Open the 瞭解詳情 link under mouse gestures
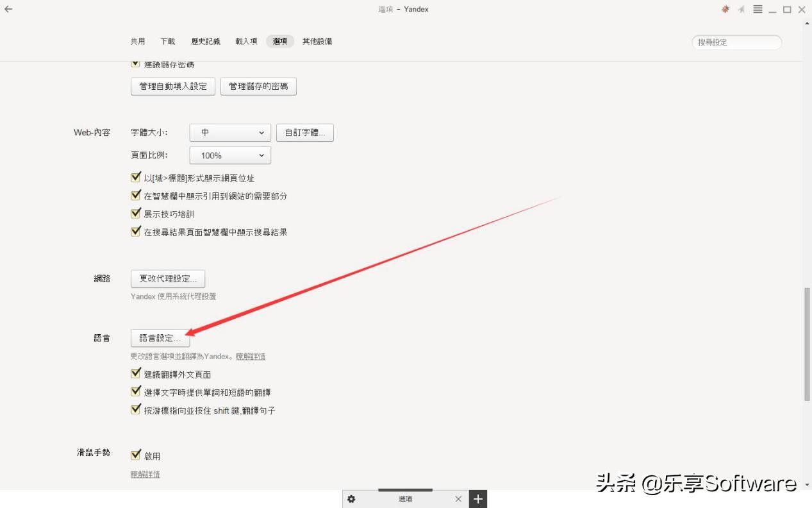This screenshot has height=508, width=812. tap(144, 474)
